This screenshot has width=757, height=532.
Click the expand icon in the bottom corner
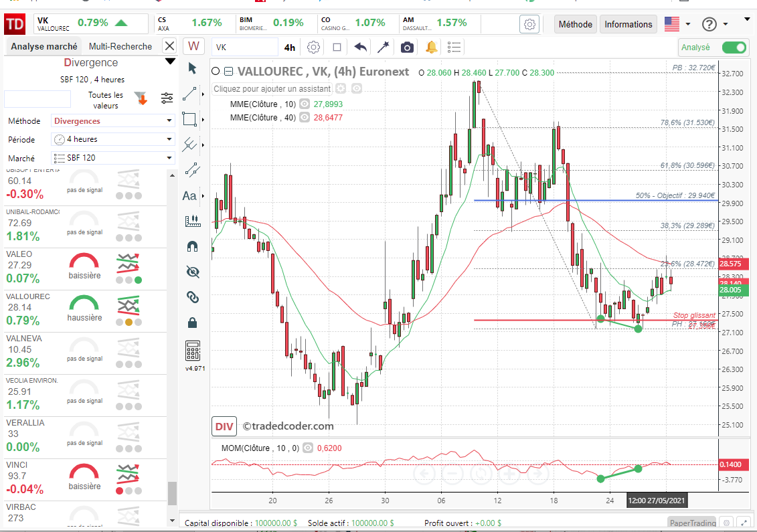(745, 522)
